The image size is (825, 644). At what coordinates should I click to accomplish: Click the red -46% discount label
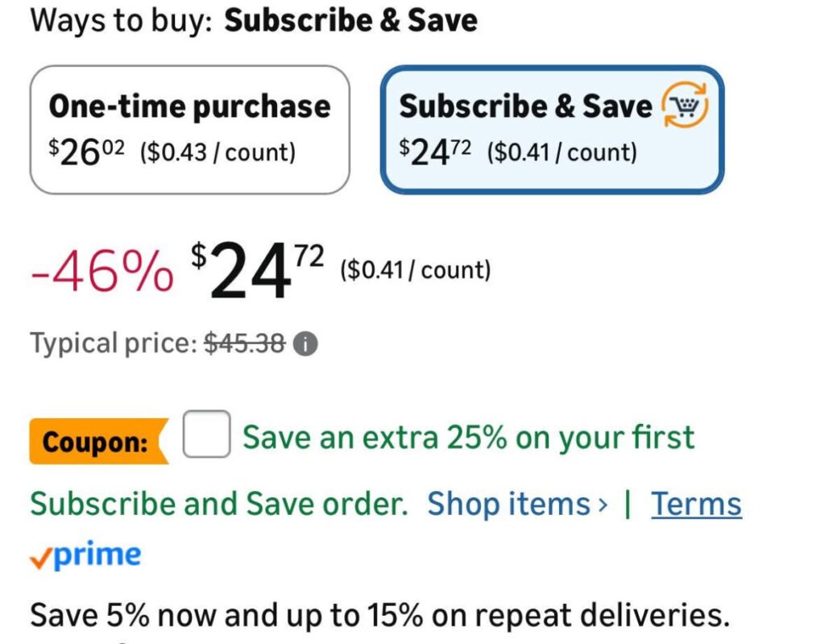[x=102, y=271]
